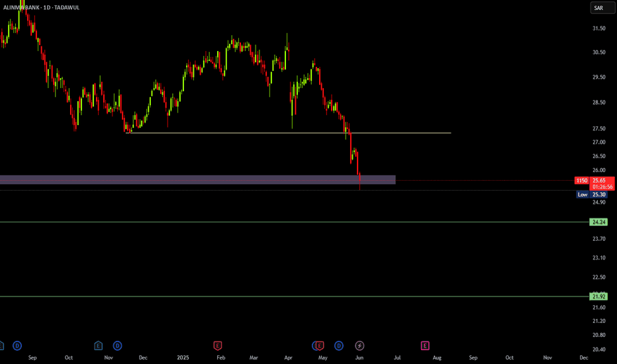Click the 24.90 price scale label

point(599,203)
